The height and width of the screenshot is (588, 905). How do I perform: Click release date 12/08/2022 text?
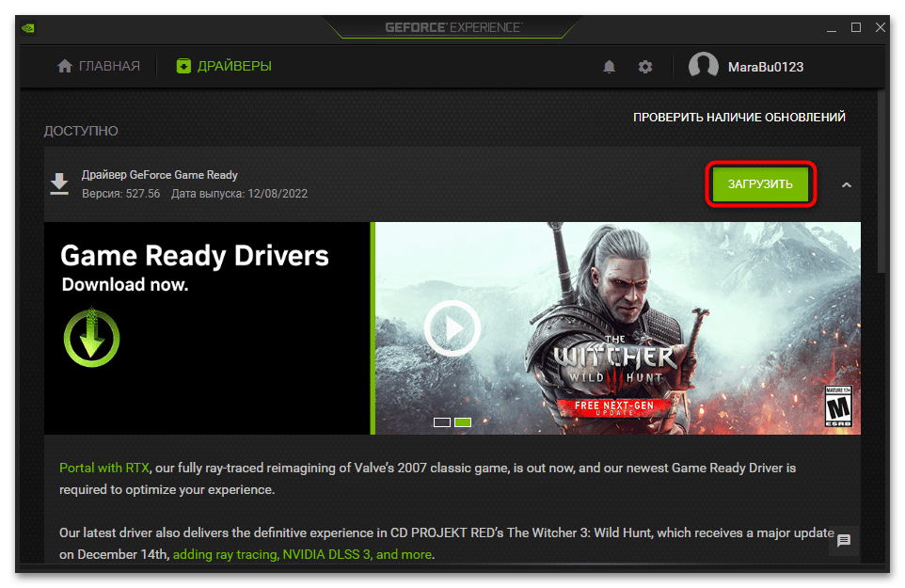240,193
